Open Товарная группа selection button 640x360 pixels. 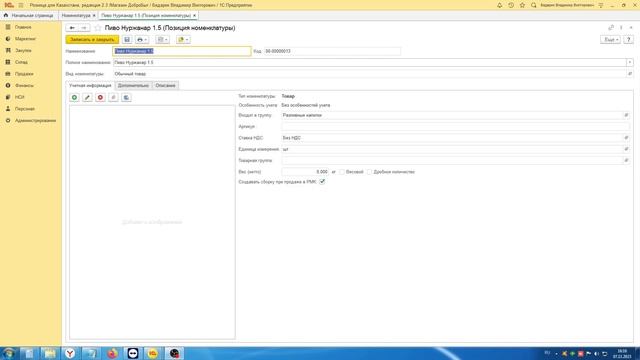click(x=626, y=160)
